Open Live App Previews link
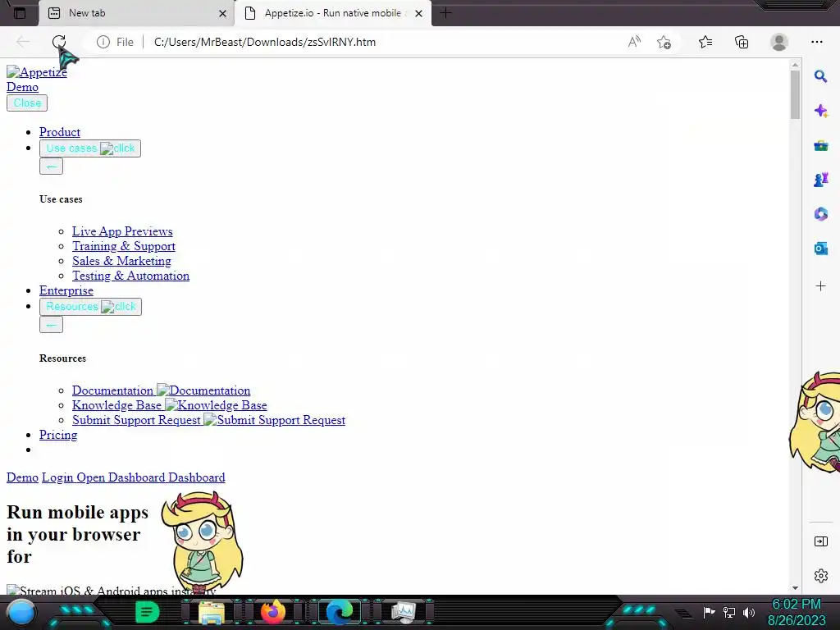840x630 pixels. [122, 231]
